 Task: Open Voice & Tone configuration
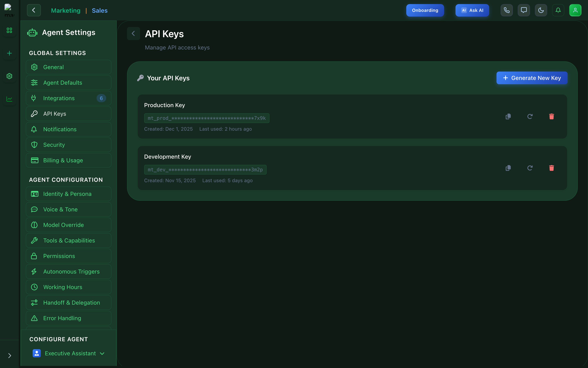pos(69,209)
